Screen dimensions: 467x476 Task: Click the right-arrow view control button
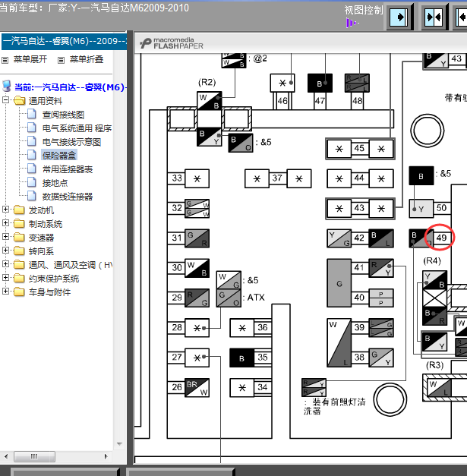point(399,17)
